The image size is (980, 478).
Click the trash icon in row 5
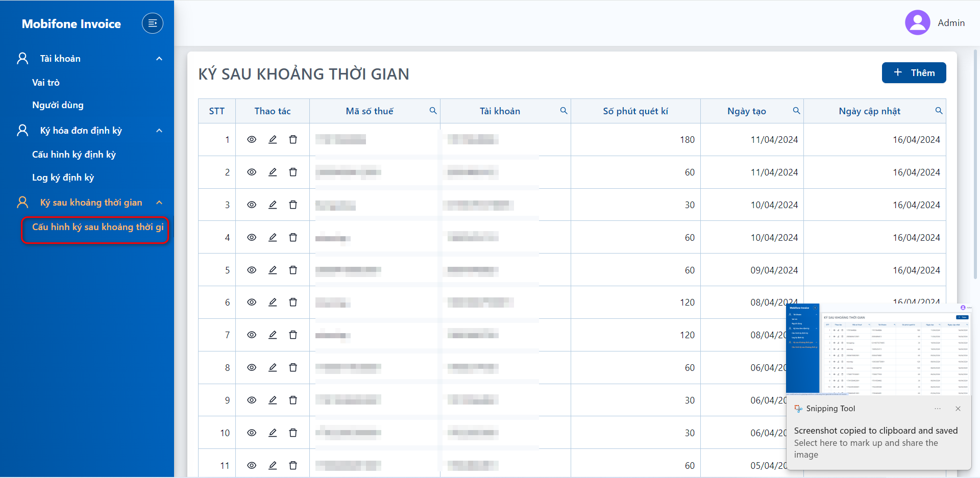point(293,270)
